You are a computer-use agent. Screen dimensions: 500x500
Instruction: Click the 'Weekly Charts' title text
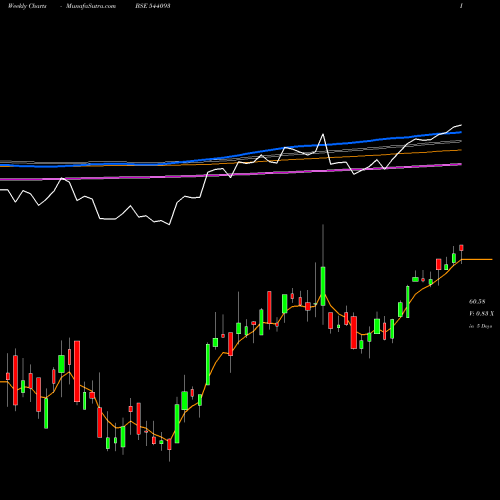[x=27, y=6]
